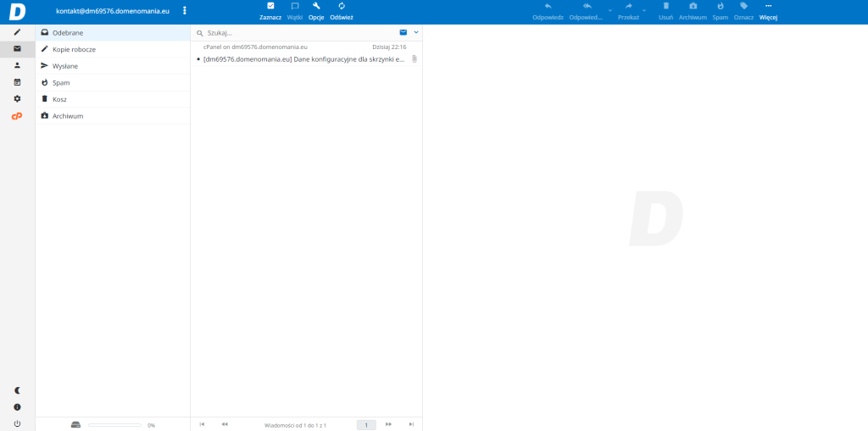The height and width of the screenshot is (431, 868).
Task: Click the page number field
Action: tap(366, 425)
